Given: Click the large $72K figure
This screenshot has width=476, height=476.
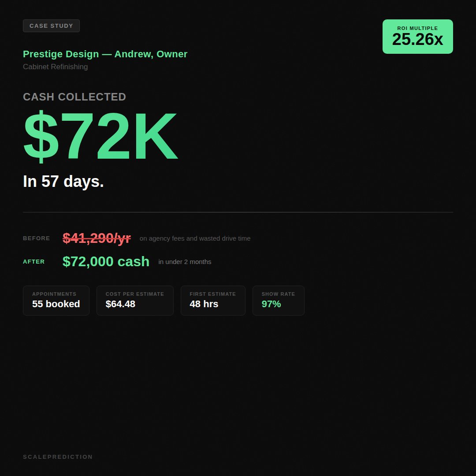Looking at the screenshot, I should pyautogui.click(x=100, y=138).
